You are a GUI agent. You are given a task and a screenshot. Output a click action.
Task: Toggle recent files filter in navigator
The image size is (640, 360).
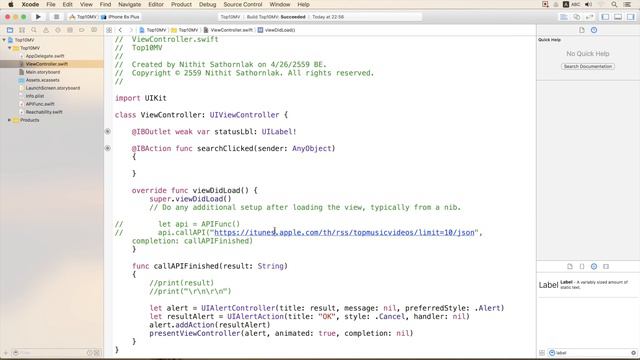pyautogui.click(x=90, y=353)
